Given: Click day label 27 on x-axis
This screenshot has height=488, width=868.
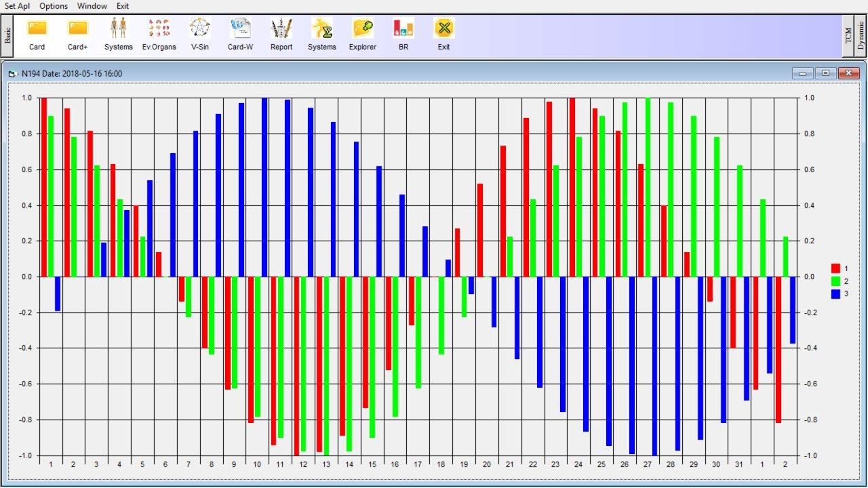Looking at the screenshot, I should pyautogui.click(x=648, y=464).
